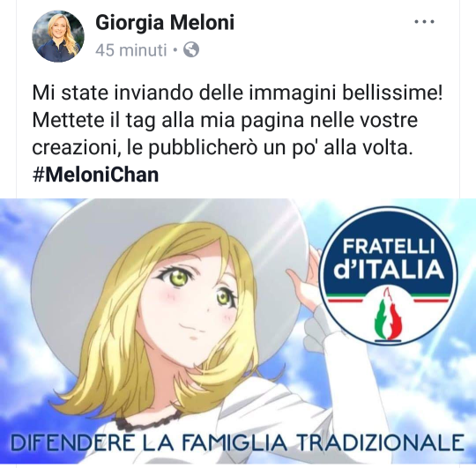This screenshot has width=476, height=468.
Task: Click the "creazioni, le pubblicherò" text line
Action: 223,148
